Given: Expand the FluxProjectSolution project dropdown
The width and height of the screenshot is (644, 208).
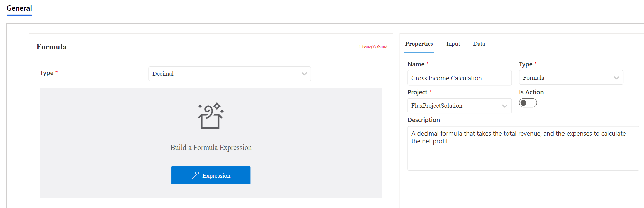Looking at the screenshot, I should pos(459,106).
